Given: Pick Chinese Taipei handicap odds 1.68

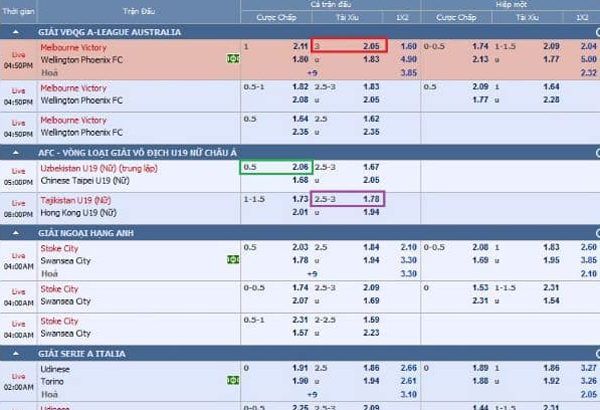Looking at the screenshot, I should point(300,180).
